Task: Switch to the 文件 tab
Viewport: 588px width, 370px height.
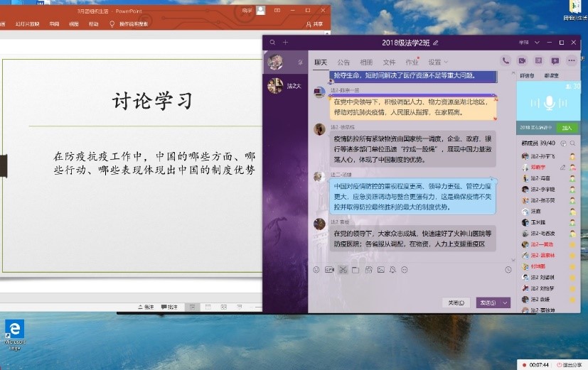Action: coord(389,62)
